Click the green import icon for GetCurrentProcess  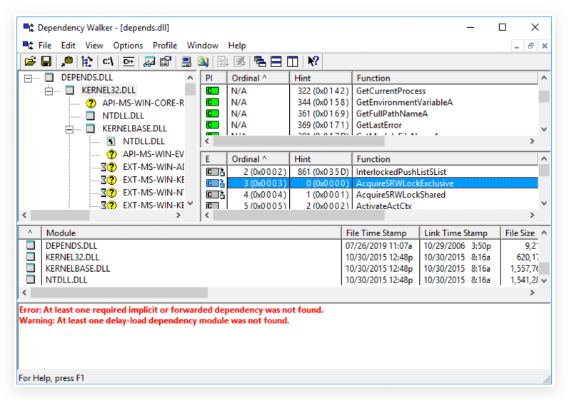coord(212,91)
